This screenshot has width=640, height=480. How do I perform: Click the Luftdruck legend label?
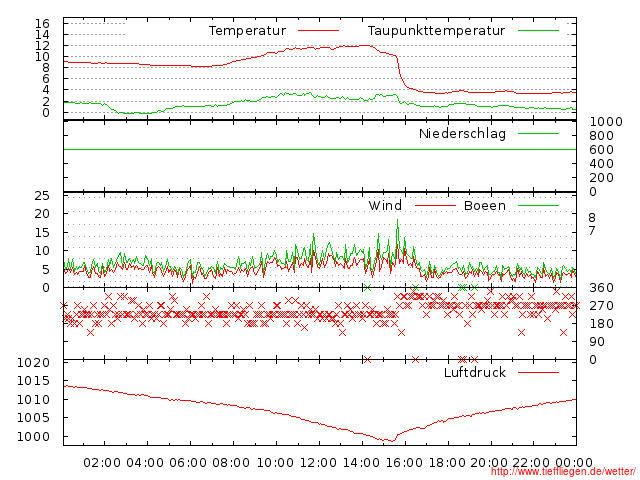pos(475,372)
